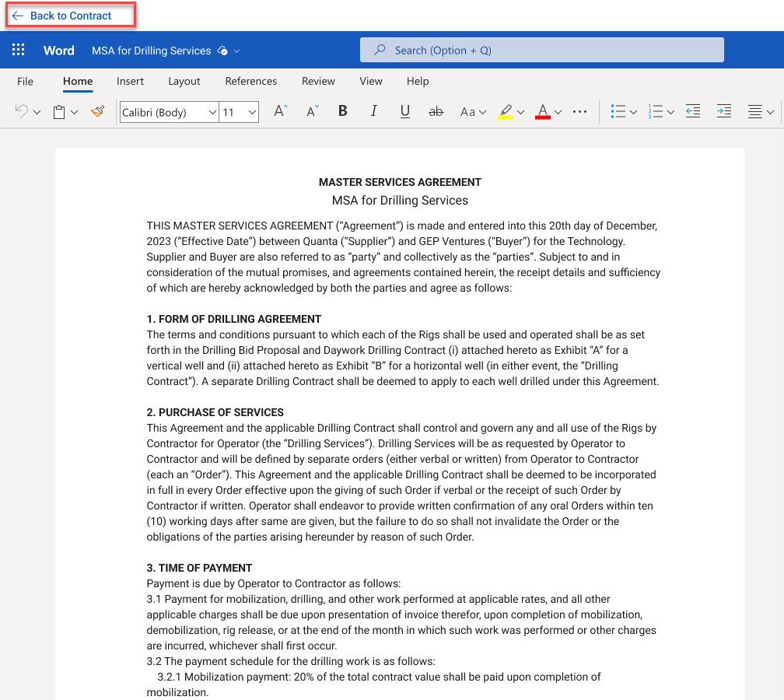
Task: Click the Decrease Indent icon
Action: (x=692, y=112)
